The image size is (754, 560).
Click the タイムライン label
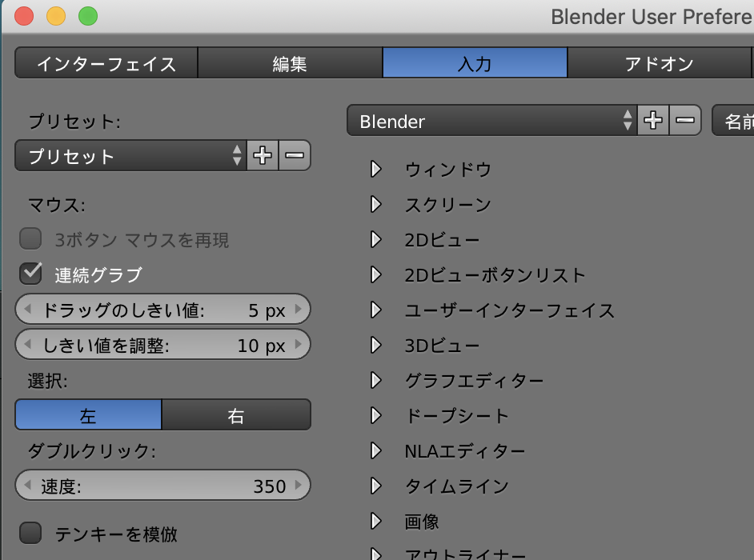pyautogui.click(x=457, y=486)
